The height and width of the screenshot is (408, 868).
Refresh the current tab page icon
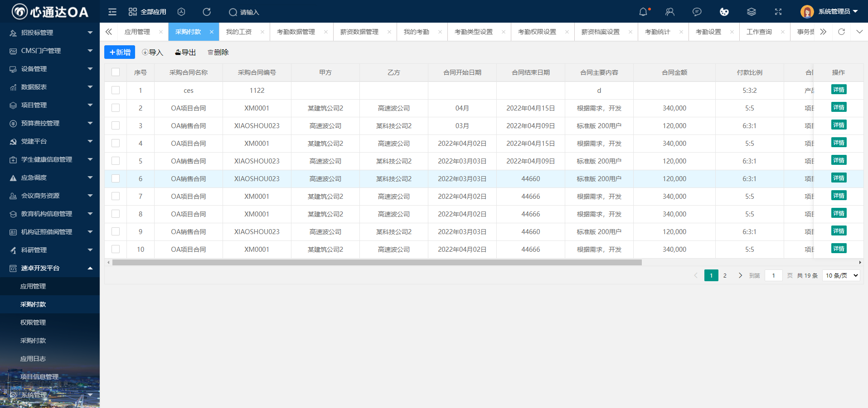[x=842, y=32]
